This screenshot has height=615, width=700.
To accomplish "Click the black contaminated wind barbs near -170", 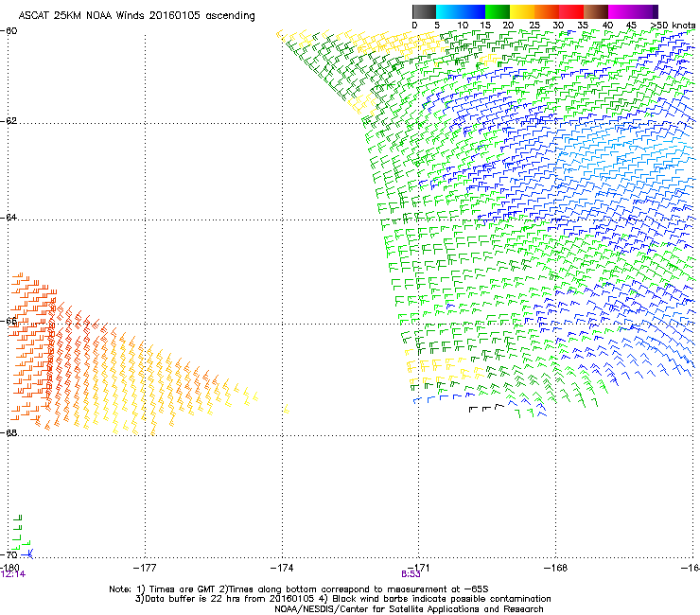I will coord(486,408).
